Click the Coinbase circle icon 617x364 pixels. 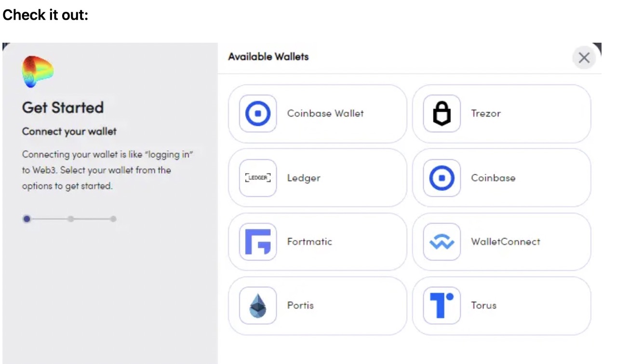pyautogui.click(x=442, y=177)
